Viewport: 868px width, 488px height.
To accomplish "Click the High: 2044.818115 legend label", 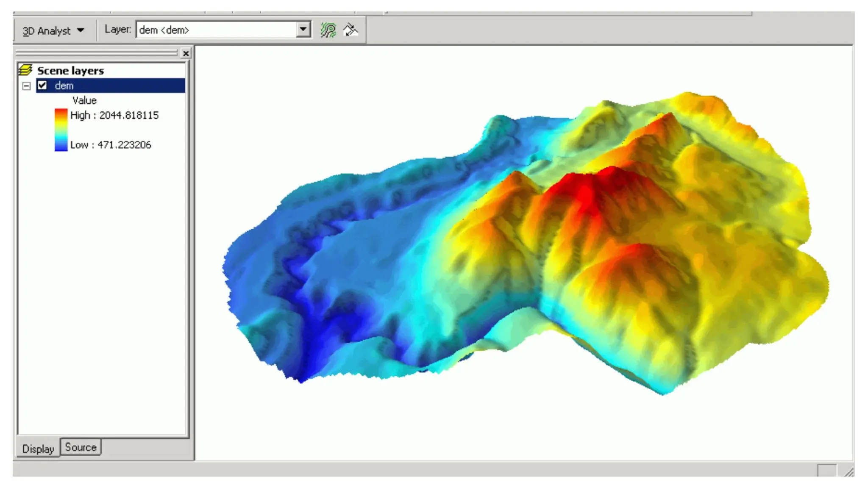I will (x=114, y=115).
